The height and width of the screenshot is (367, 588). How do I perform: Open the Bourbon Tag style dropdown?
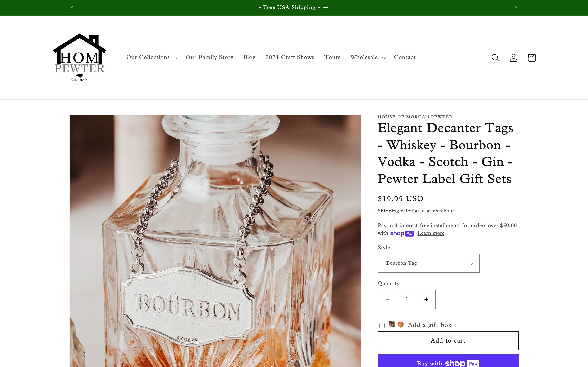pyautogui.click(x=429, y=263)
